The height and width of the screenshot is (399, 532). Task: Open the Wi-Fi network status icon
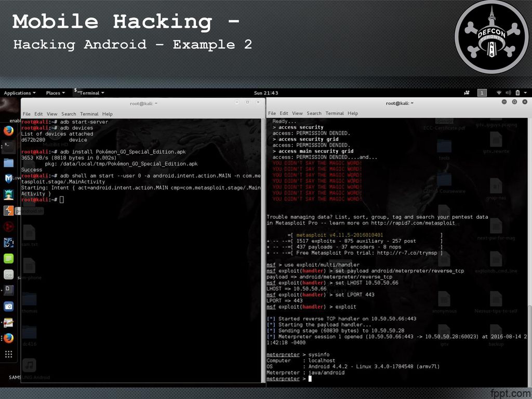click(499, 92)
